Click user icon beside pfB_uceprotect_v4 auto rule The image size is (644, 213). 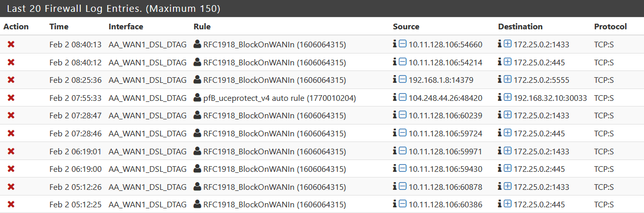tap(197, 98)
